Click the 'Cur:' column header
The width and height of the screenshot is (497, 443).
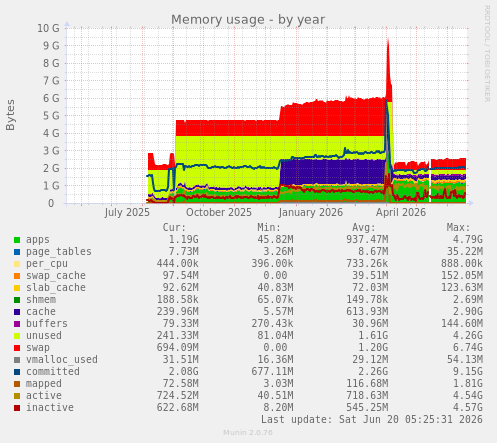pos(174,228)
